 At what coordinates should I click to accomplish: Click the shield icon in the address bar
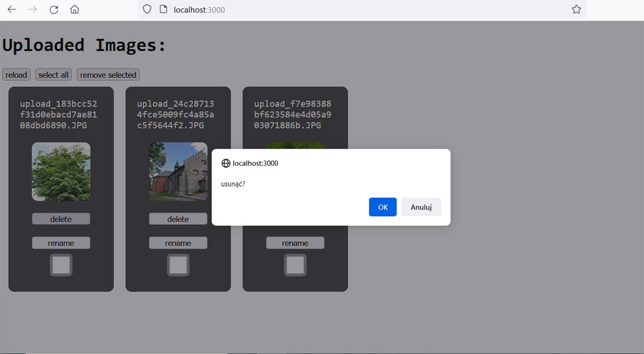tap(148, 9)
